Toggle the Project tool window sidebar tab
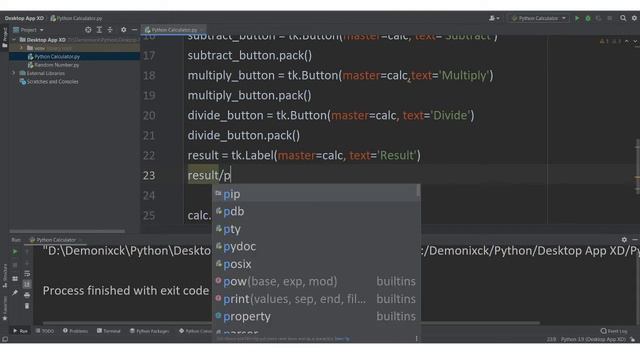This screenshot has height=360, width=640. (4, 38)
